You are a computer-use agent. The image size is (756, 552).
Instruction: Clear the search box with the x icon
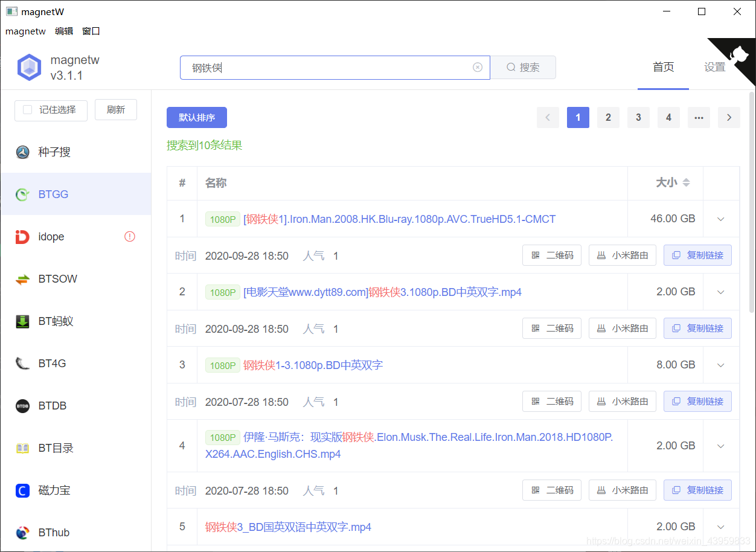point(478,68)
